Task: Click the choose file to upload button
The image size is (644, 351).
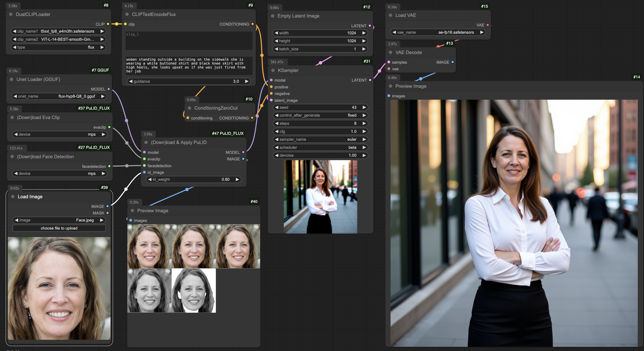Action: click(58, 228)
